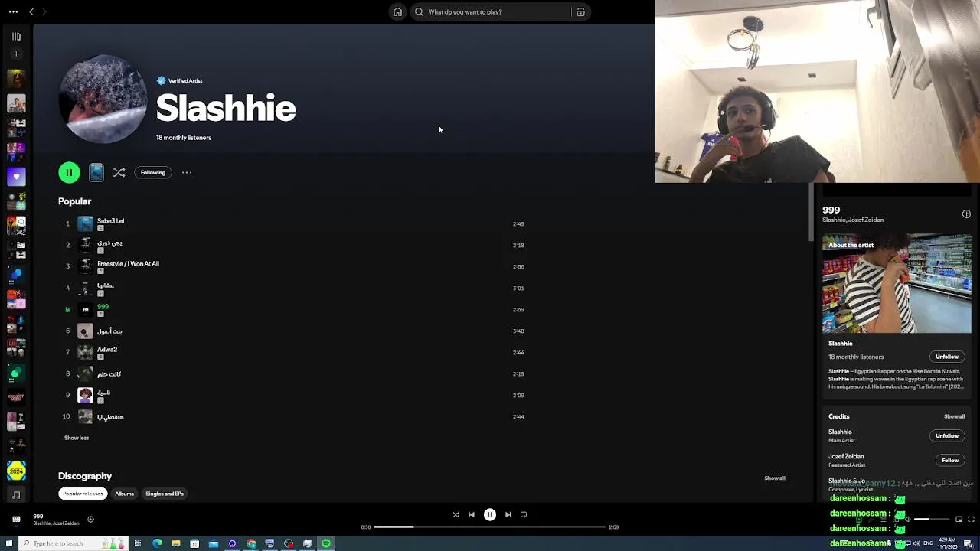Go forward with the navigation arrow
980x551 pixels.
pos(44,11)
